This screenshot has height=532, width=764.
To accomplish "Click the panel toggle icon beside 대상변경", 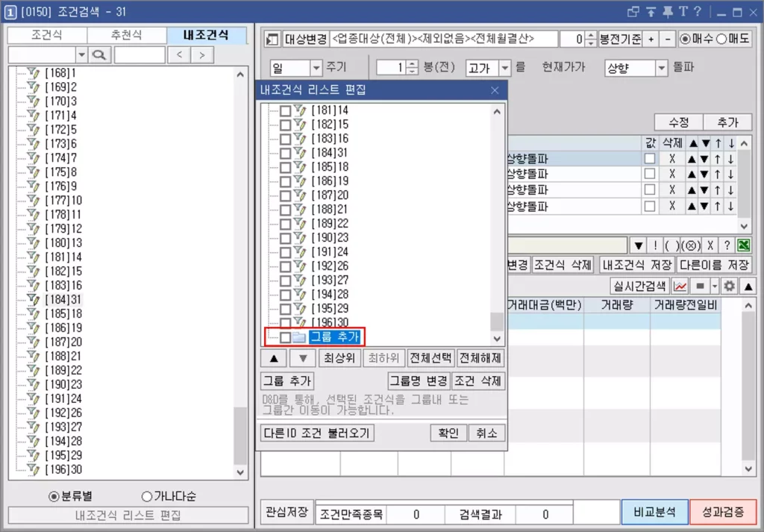I will [272, 40].
